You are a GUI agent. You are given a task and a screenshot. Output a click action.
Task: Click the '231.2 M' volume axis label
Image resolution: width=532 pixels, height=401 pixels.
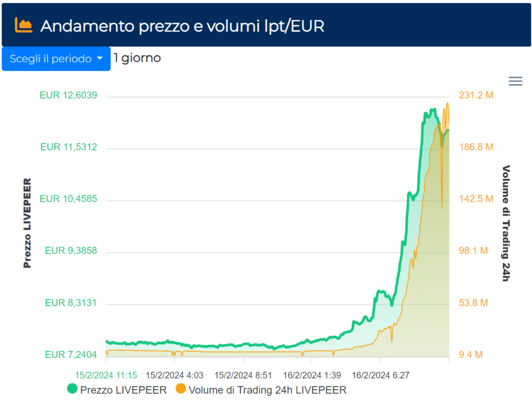[x=476, y=95]
